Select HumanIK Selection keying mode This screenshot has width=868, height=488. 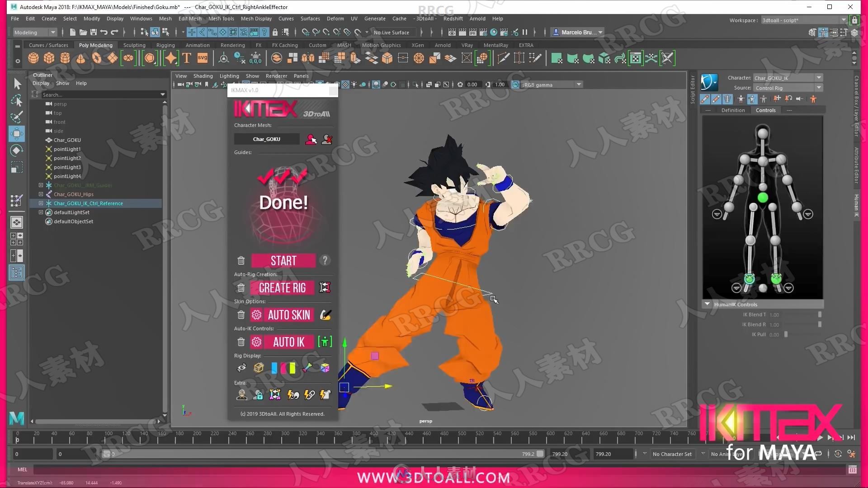pos(764,99)
